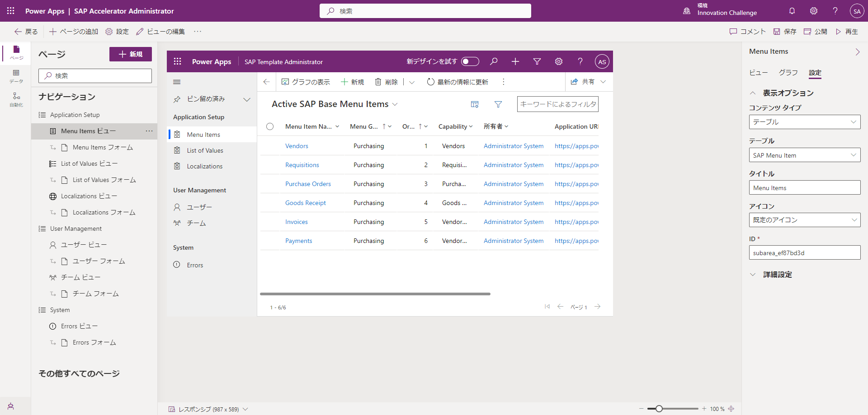Select the 自動化 icon in left rail
The image size is (868, 415).
16,99
